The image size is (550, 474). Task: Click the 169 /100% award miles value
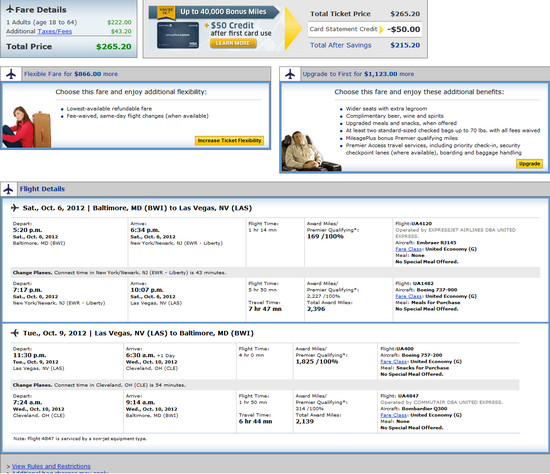[326, 236]
